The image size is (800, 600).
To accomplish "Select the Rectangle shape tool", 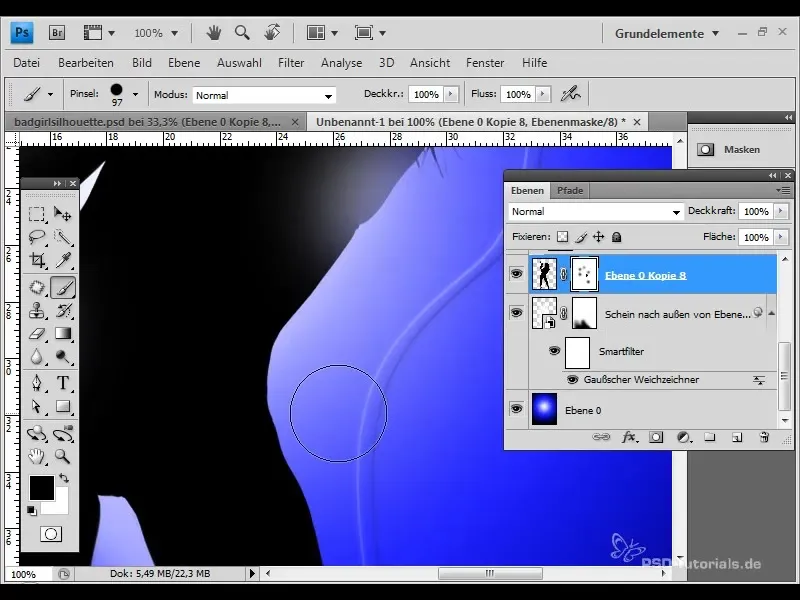I will pyautogui.click(x=63, y=406).
